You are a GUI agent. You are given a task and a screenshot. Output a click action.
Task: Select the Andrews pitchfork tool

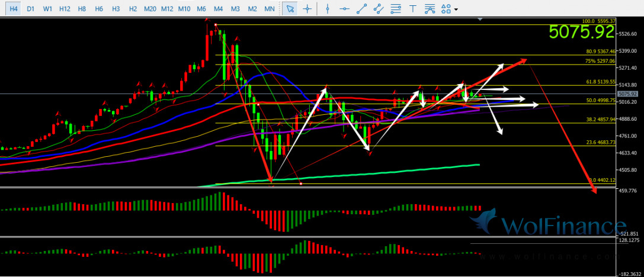pyautogui.click(x=430, y=9)
